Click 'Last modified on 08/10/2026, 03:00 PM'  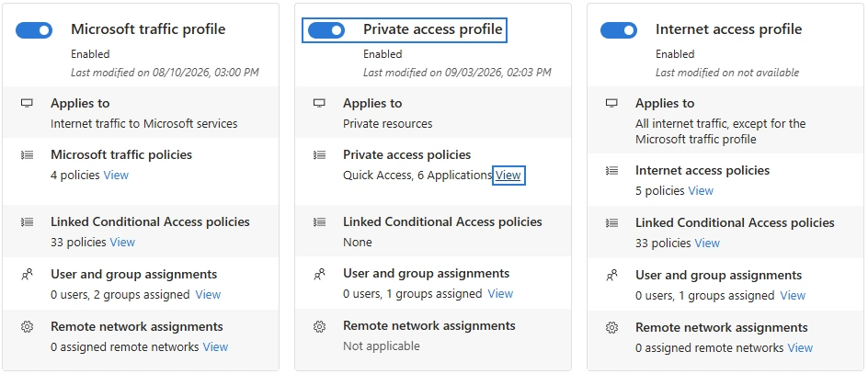click(x=165, y=73)
